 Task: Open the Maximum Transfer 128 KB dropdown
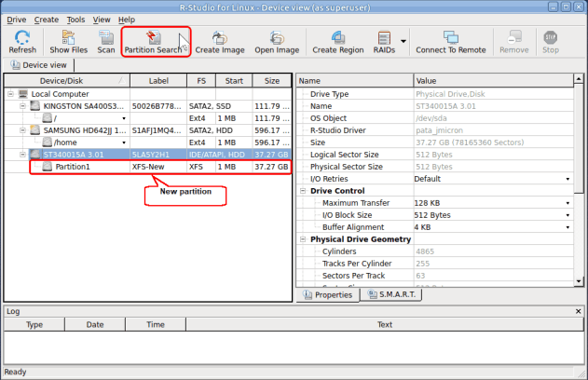pos(567,202)
